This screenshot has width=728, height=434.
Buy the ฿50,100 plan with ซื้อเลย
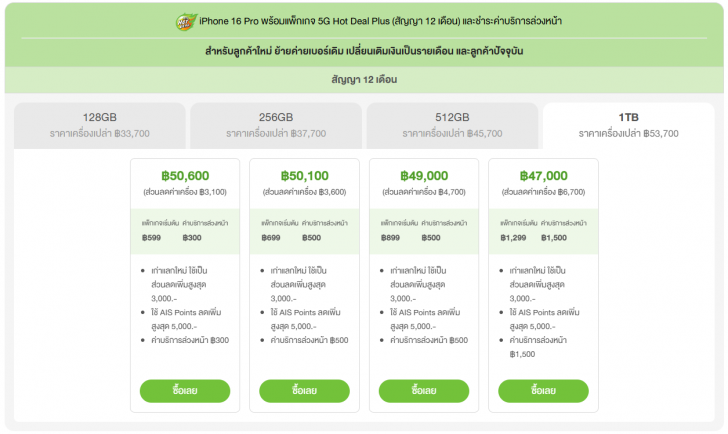coord(304,390)
